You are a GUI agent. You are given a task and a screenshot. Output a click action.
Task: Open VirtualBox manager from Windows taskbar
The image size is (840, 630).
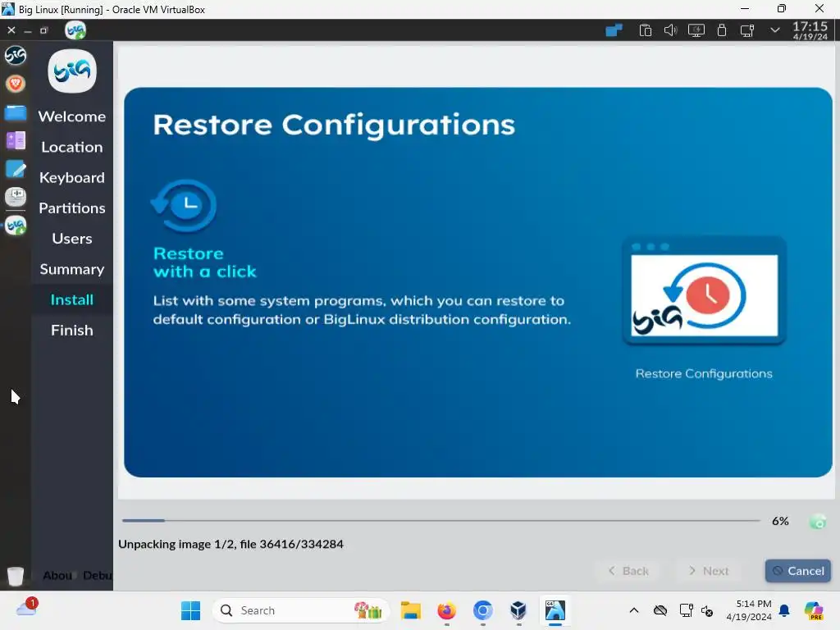pos(518,610)
